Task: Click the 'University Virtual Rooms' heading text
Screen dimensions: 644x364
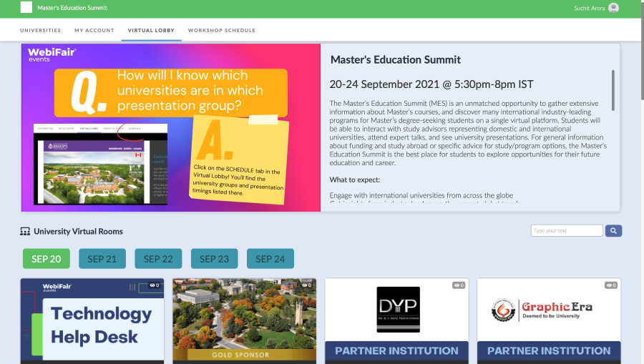Action: 79,232
